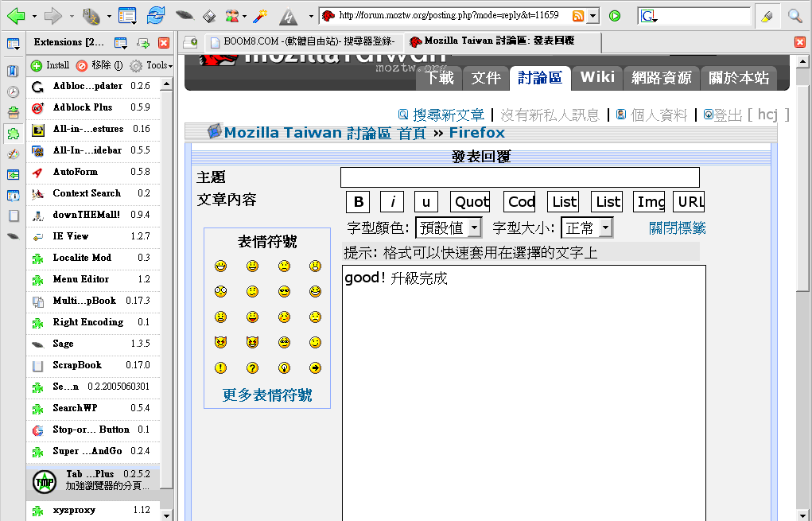Open the Wiki navigation tab

tap(597, 77)
